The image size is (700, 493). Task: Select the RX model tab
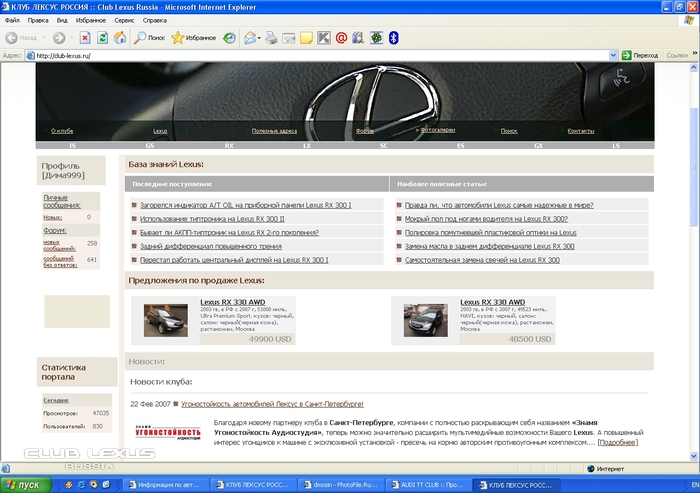coord(229,146)
